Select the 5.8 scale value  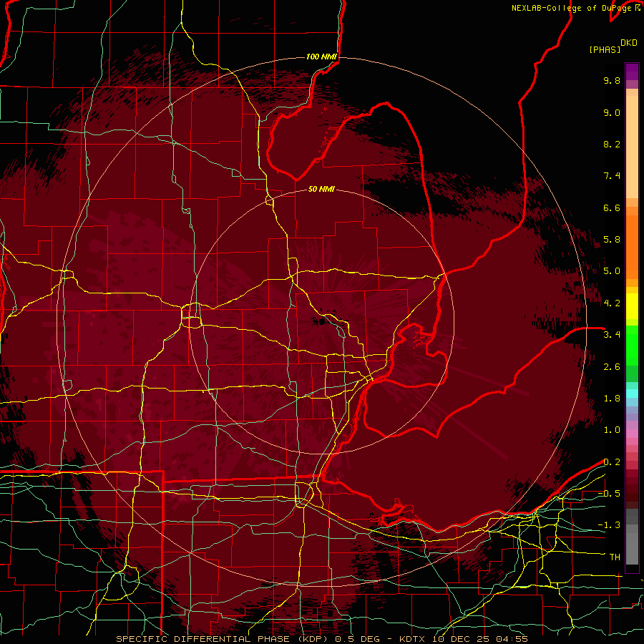(612, 240)
